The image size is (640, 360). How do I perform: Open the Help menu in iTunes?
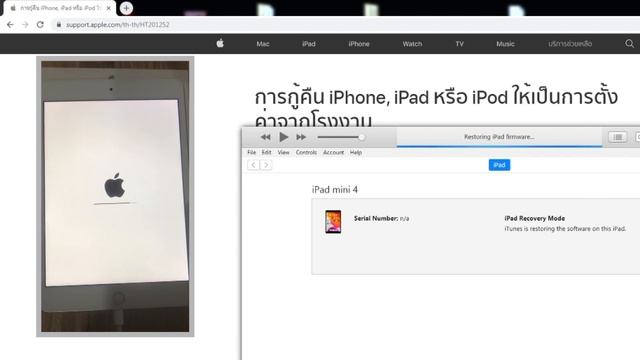point(356,152)
